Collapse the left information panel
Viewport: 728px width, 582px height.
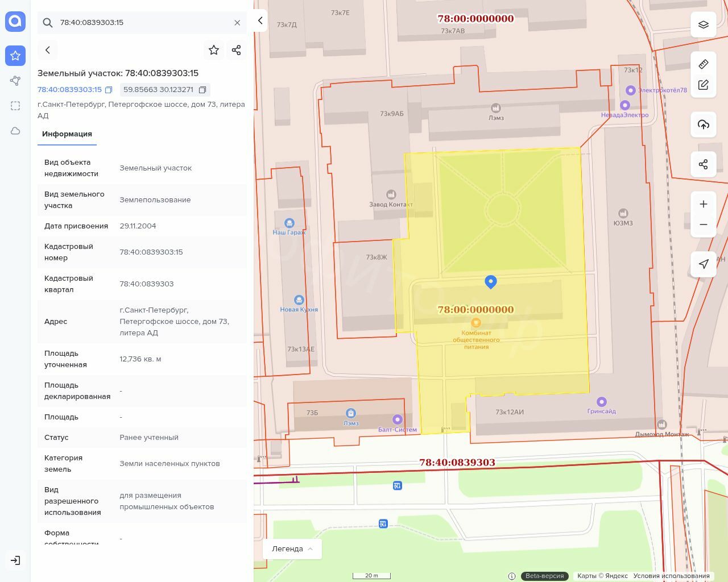(260, 20)
